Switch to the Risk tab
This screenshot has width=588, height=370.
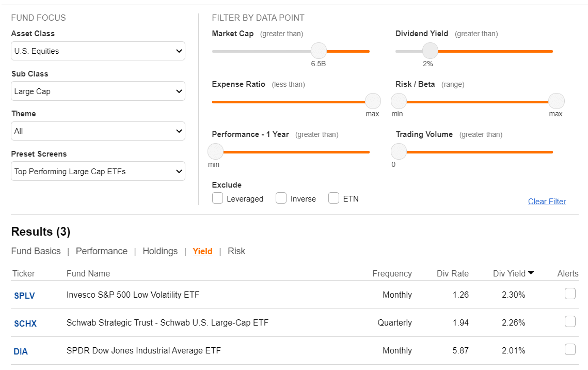(x=236, y=251)
